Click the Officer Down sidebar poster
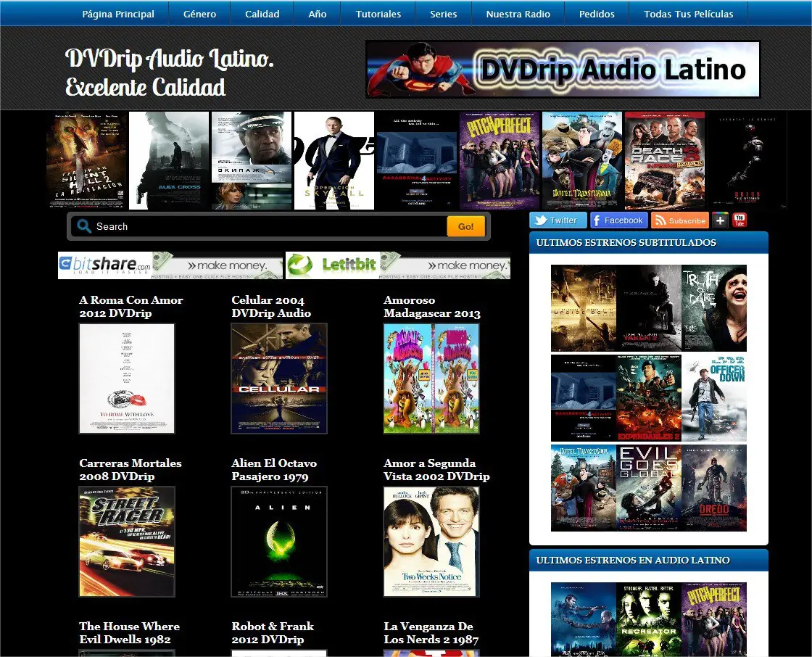 714,398
